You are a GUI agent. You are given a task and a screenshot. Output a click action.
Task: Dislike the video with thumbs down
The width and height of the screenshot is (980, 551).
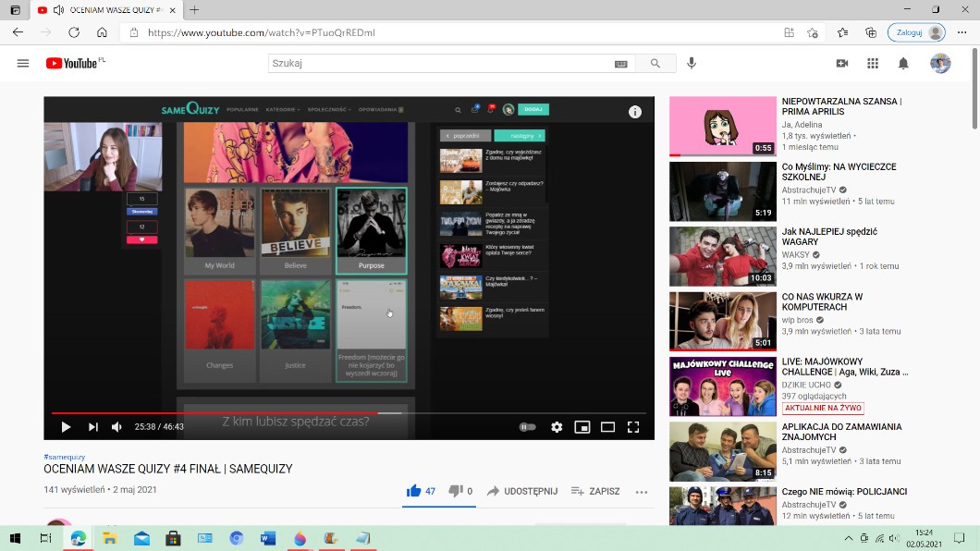coord(455,491)
